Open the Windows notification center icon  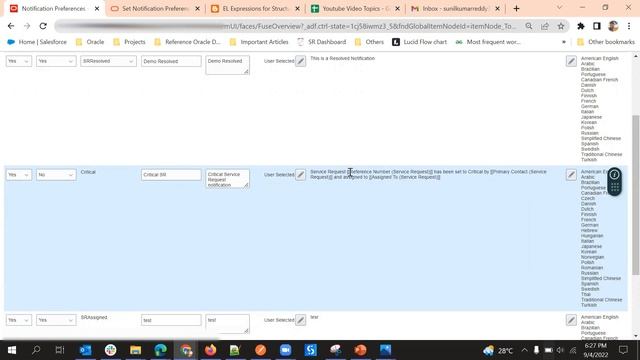623,350
